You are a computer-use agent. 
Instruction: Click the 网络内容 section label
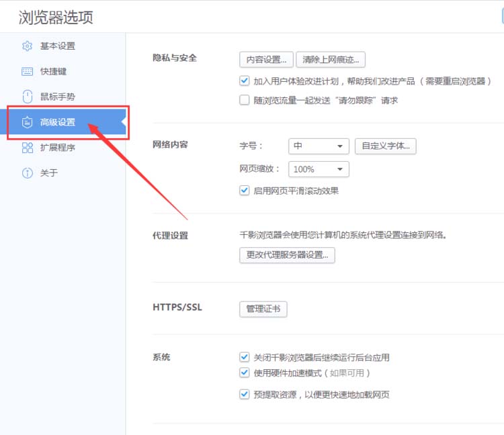coord(170,145)
